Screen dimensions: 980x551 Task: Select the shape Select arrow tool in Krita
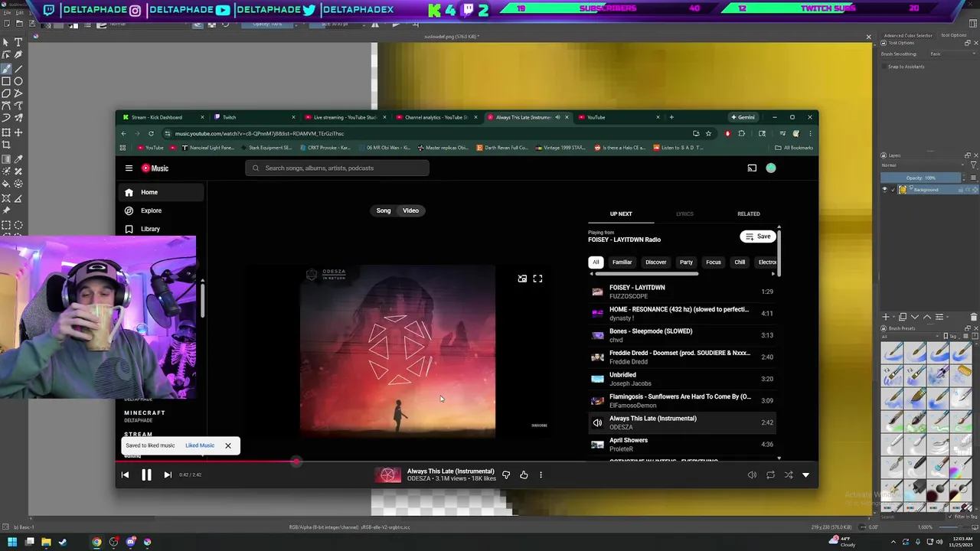coord(6,42)
